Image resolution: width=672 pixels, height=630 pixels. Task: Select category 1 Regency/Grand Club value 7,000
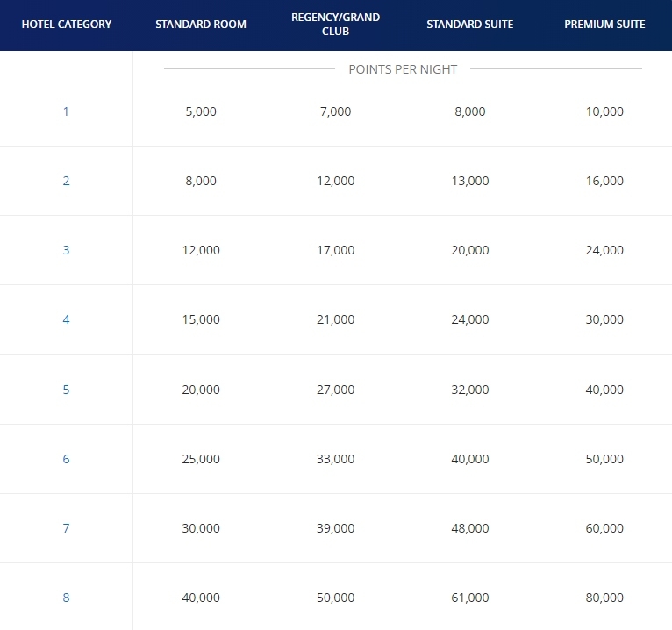pos(336,111)
